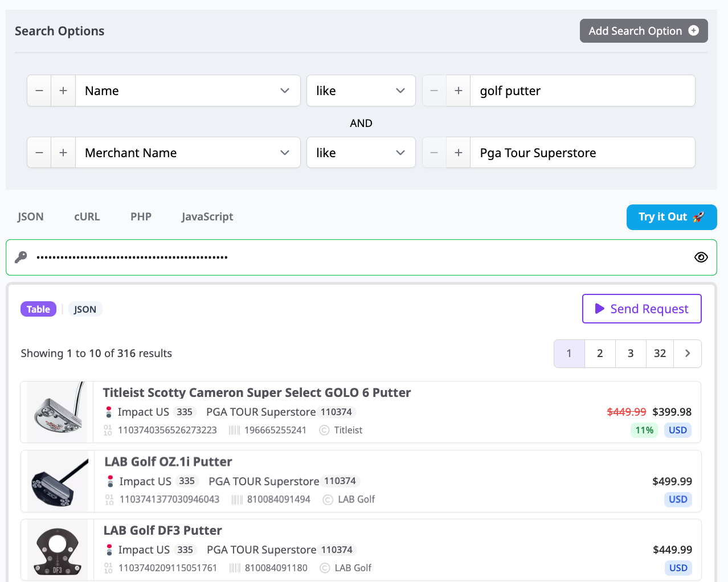Click Impact US icon in OZ.1i row

111,481
